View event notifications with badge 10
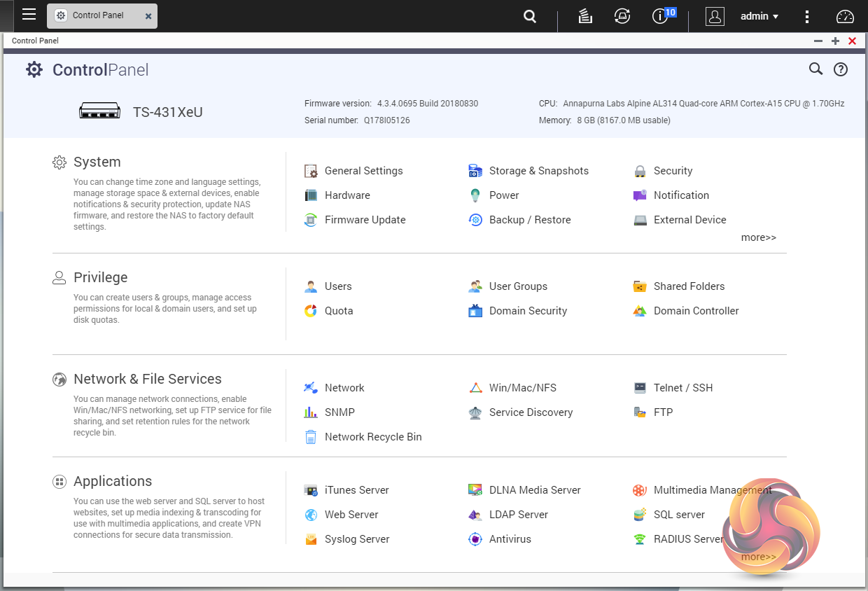Image resolution: width=868 pixels, height=591 pixels. [660, 16]
